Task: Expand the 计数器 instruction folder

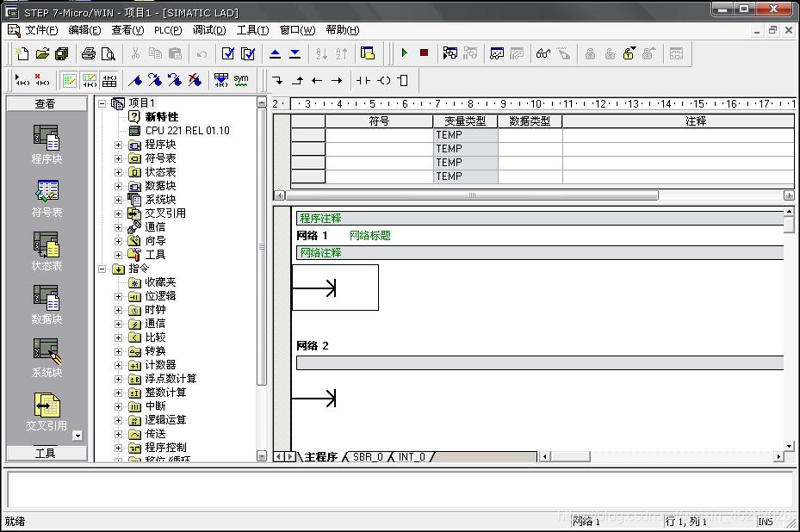Action: pos(118,365)
